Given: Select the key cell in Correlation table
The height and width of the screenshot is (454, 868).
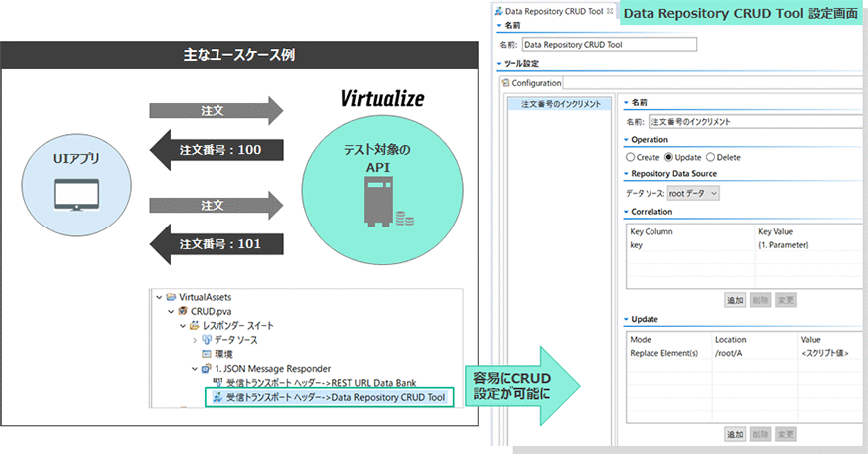Looking at the screenshot, I should [x=637, y=244].
